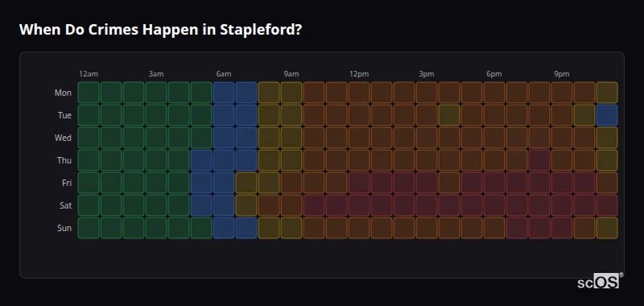Click the Friday 6am blue cell

[x=224, y=183]
